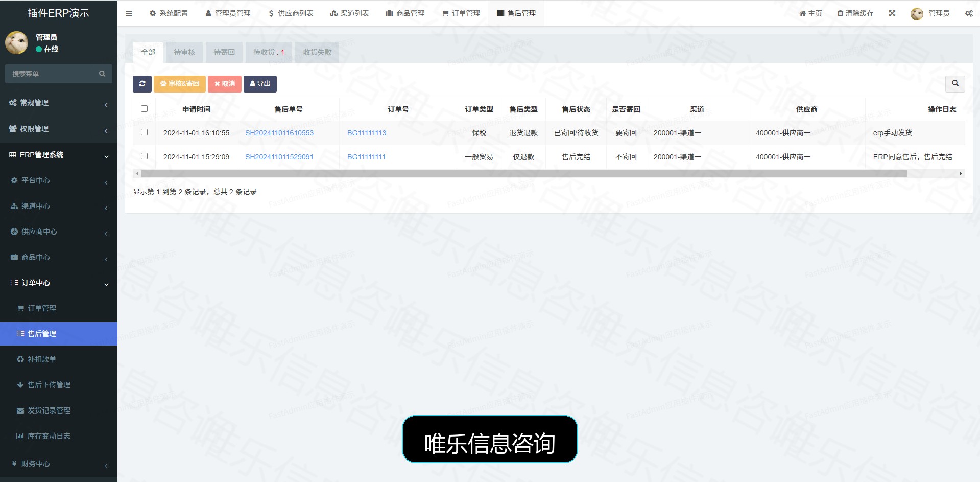
Task: Expand 财务中心 submenu
Action: 59,464
